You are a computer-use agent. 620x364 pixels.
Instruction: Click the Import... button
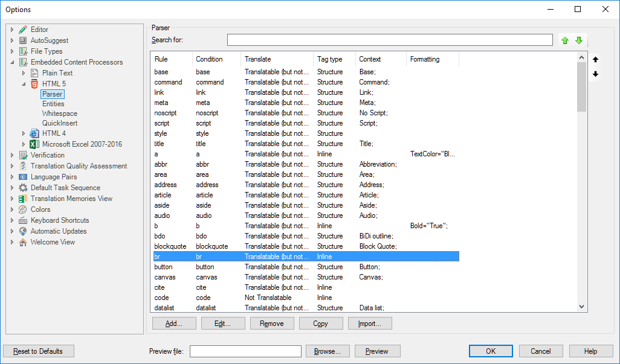370,324
